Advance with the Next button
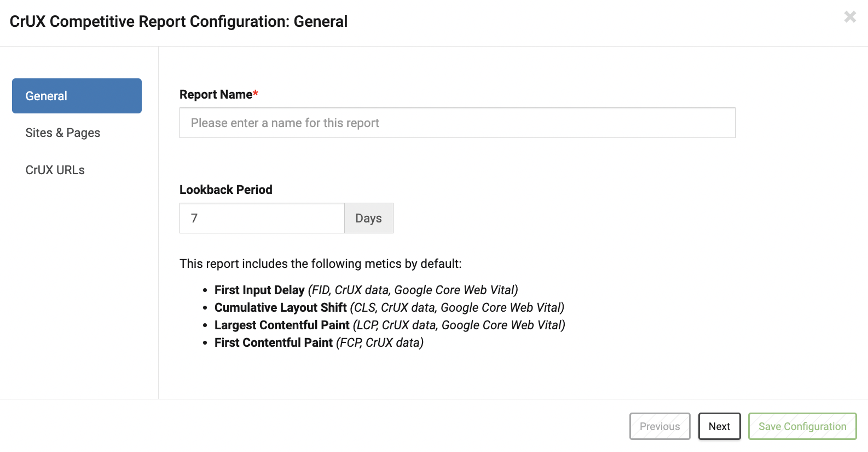The image size is (868, 452). coord(719,426)
